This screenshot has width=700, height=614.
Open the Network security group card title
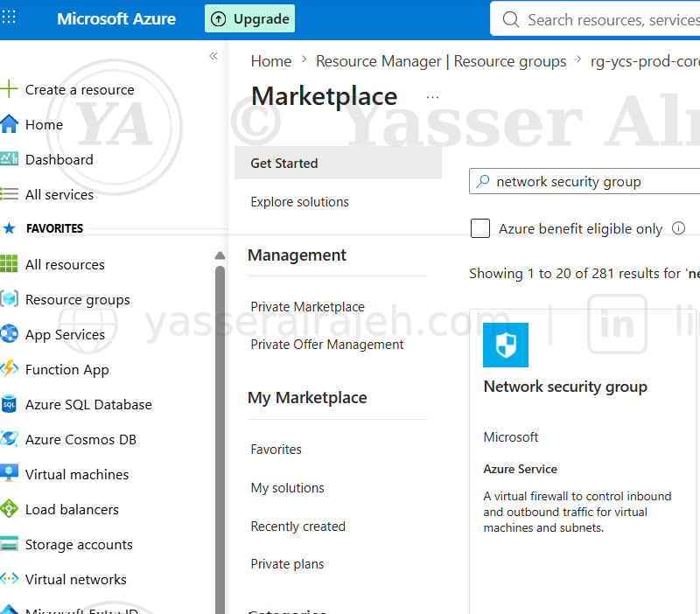[x=565, y=387]
